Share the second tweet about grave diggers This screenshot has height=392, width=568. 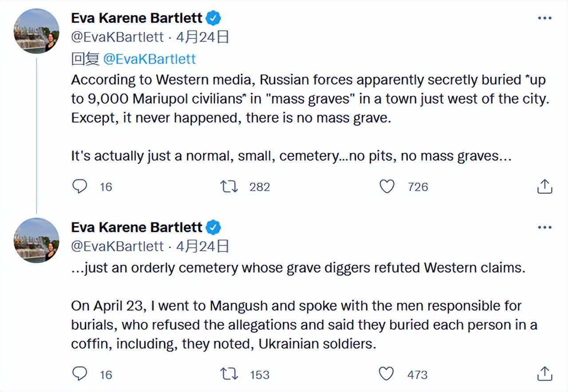coord(544,374)
